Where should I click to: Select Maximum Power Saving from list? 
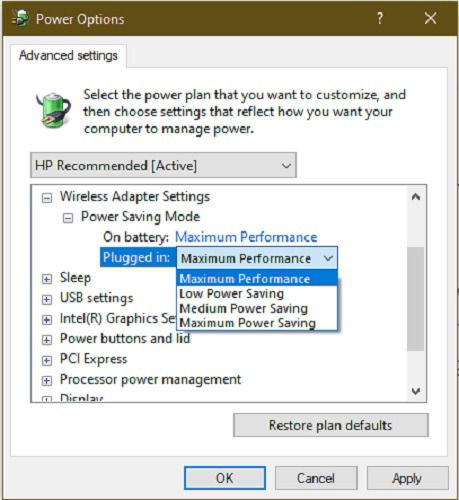click(247, 323)
